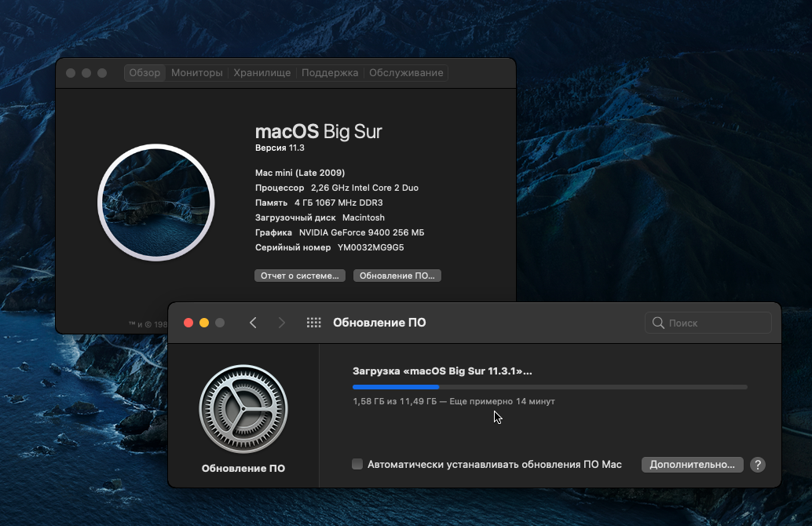The image size is (812, 526).
Task: Select the Обслуживание tab
Action: tap(406, 73)
